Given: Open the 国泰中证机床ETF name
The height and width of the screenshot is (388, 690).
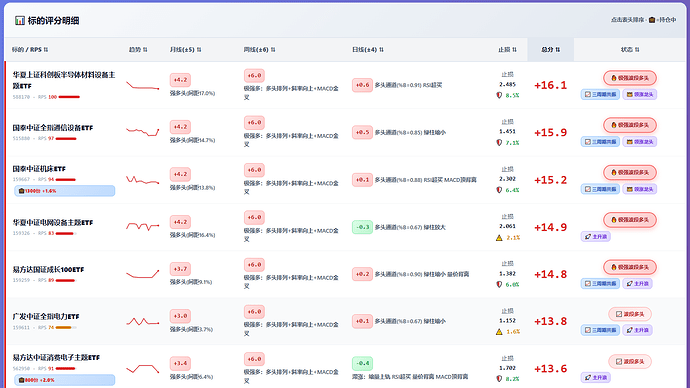Looking at the screenshot, I should click(39, 168).
